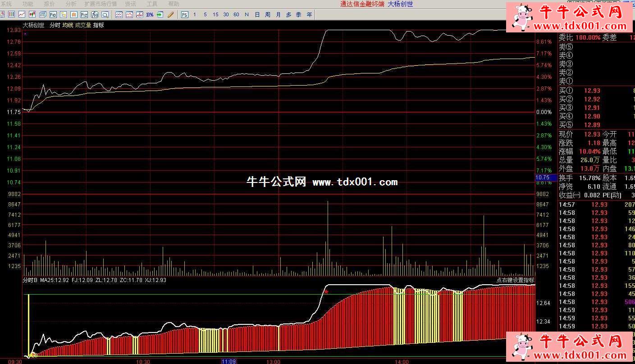
Task: Click the blue 10.75 price axis marker
Action: pyautogui.click(x=546, y=178)
